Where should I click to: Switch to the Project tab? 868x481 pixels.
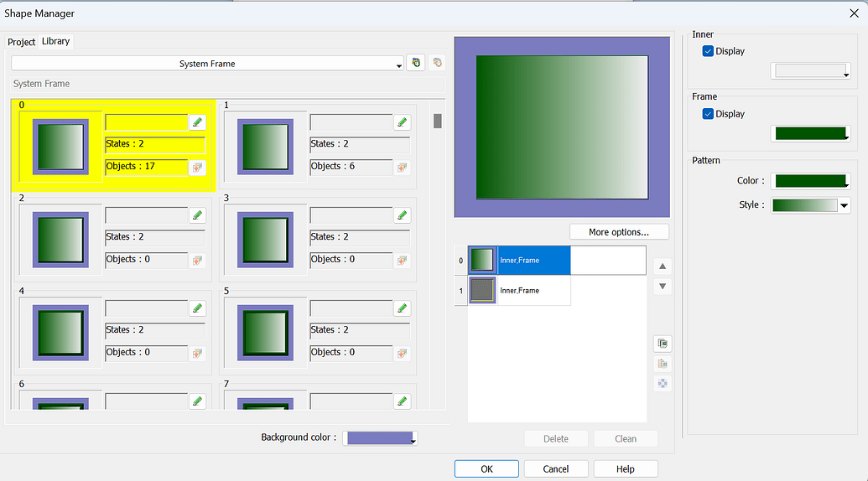pos(22,42)
